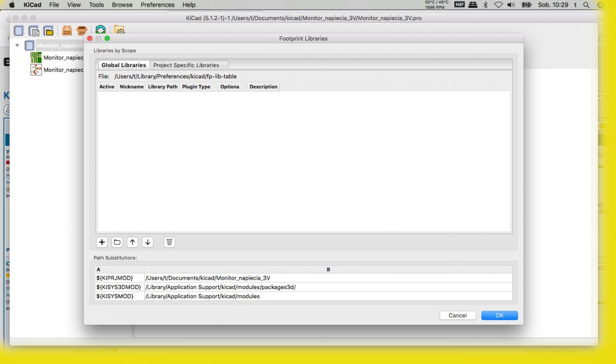The image size is (616, 364).
Task: Click the /Users/t/Documents/kicad/Monitor_napiecia_3V path cell
Action: coord(329,278)
